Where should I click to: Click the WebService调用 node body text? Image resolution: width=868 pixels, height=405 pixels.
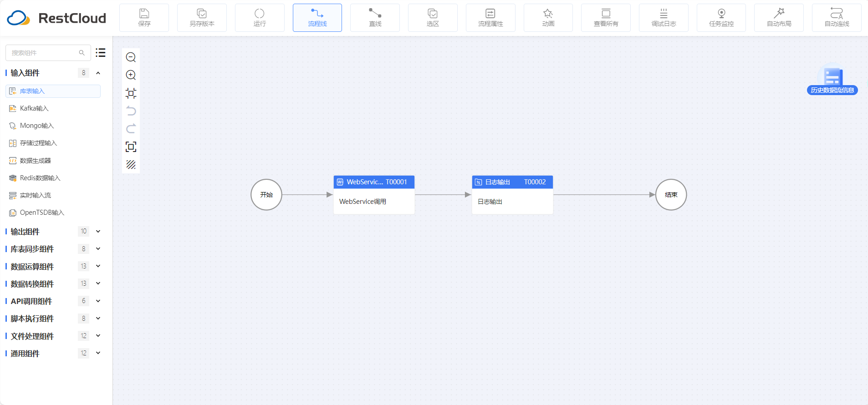(363, 202)
